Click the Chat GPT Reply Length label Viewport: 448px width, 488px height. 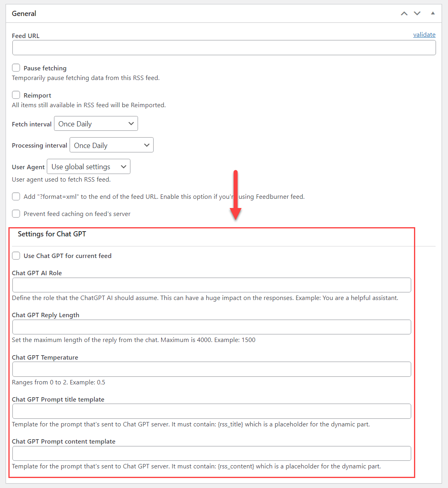coord(46,315)
